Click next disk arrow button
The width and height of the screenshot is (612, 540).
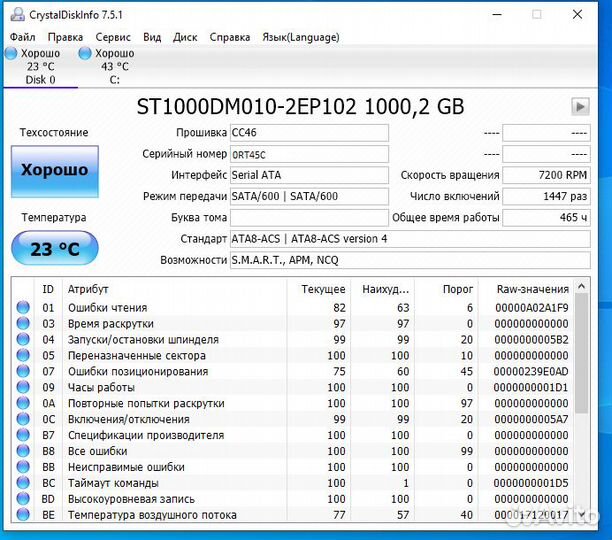pos(580,107)
